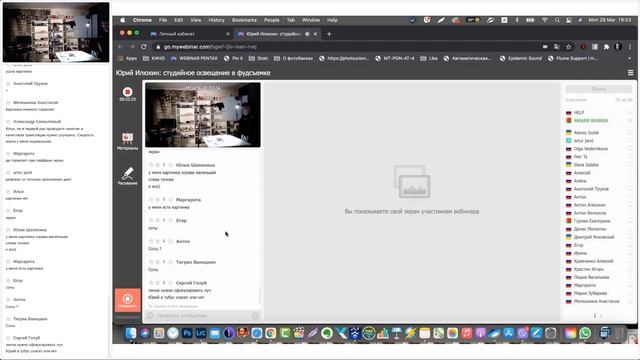Image resolution: width=640 pixels, height=360 pixels.
Task: Open Google Chrome from the Dock
Action: click(271, 333)
